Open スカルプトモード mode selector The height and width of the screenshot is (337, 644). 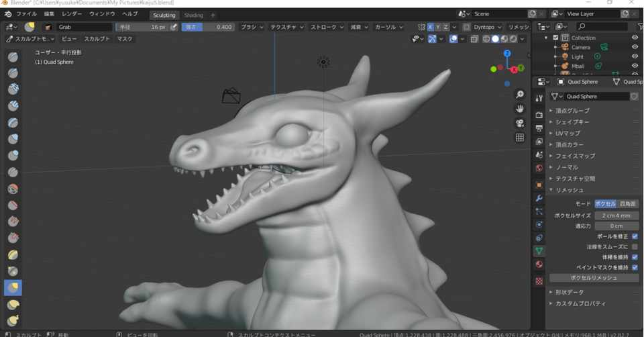point(30,39)
